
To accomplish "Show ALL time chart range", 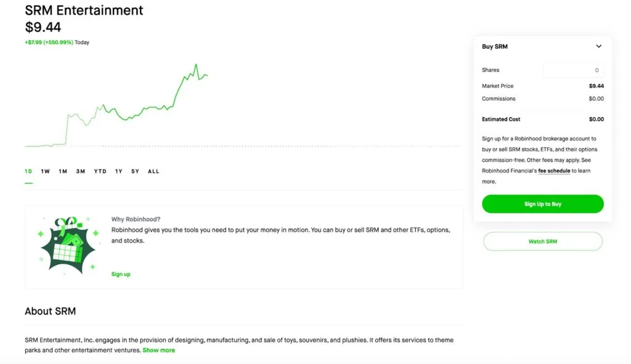I will [153, 171].
